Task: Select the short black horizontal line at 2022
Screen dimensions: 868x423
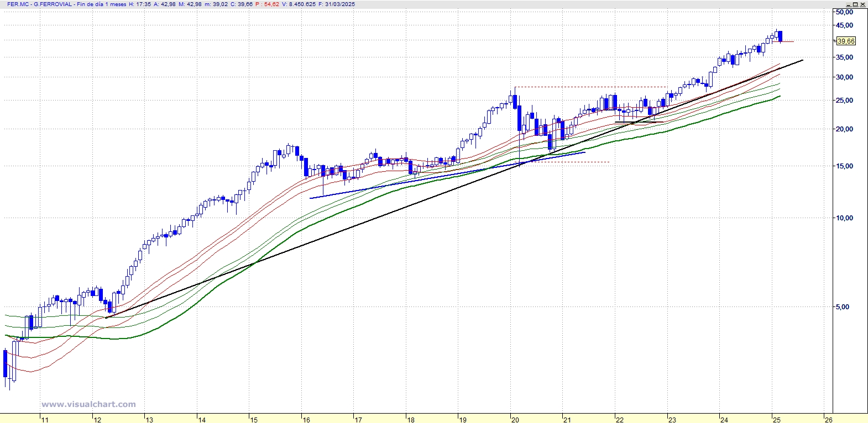Action: click(640, 122)
